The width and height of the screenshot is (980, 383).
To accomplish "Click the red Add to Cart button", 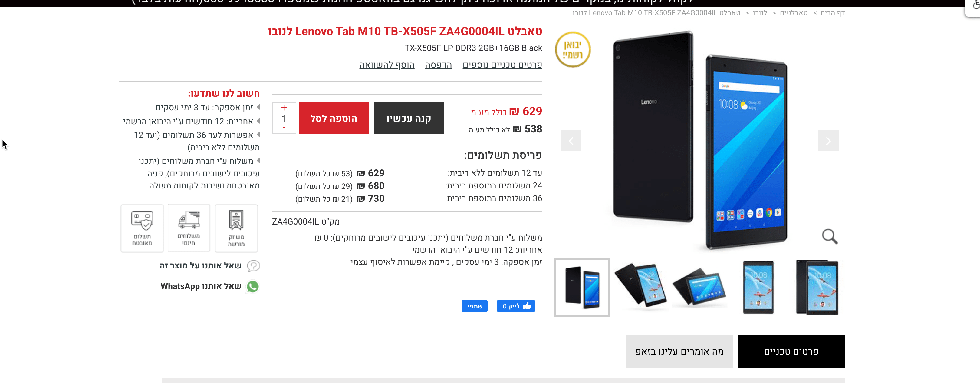I will click(334, 118).
